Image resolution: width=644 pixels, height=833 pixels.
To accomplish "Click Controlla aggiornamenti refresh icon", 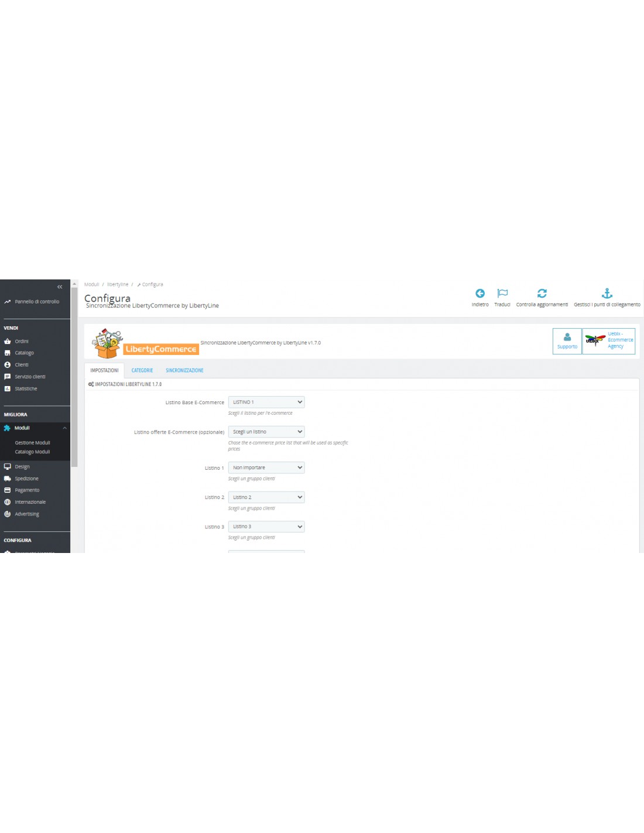I will coord(542,293).
